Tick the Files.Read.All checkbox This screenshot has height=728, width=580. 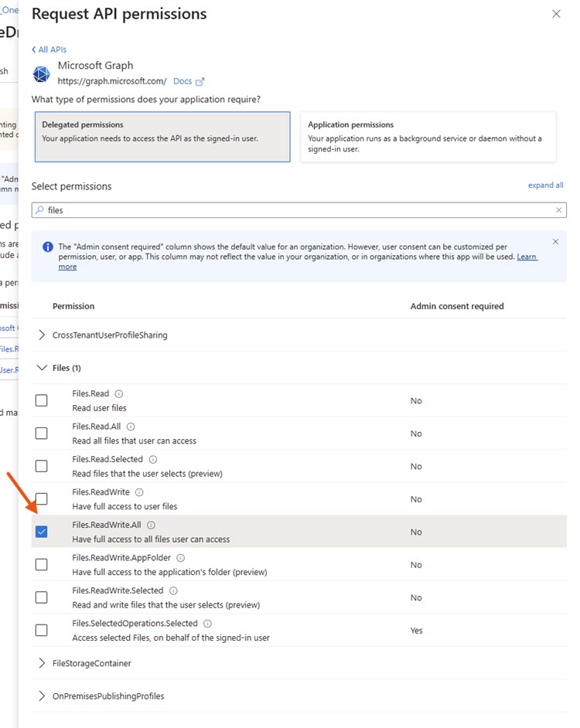[x=41, y=434]
